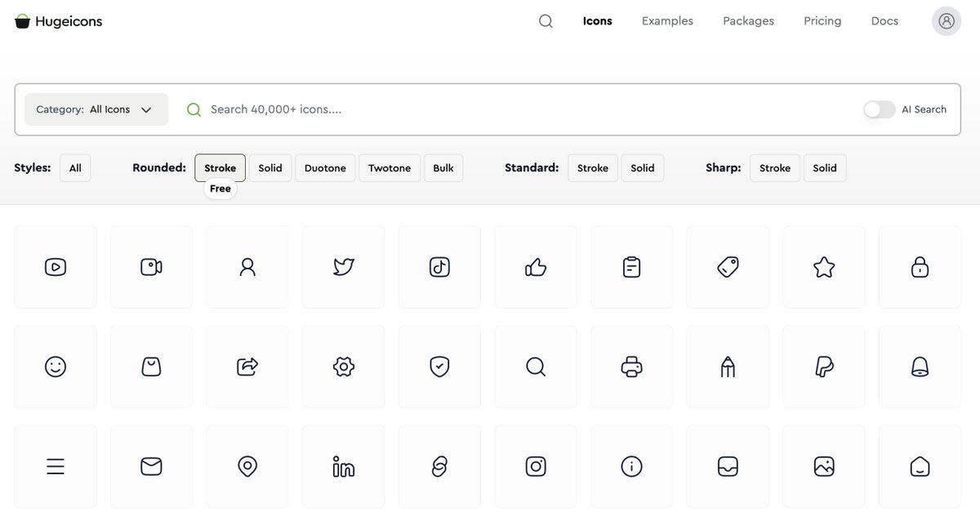The image size is (980, 520).
Task: Go to the Hugeicons logo home link
Action: (59, 21)
